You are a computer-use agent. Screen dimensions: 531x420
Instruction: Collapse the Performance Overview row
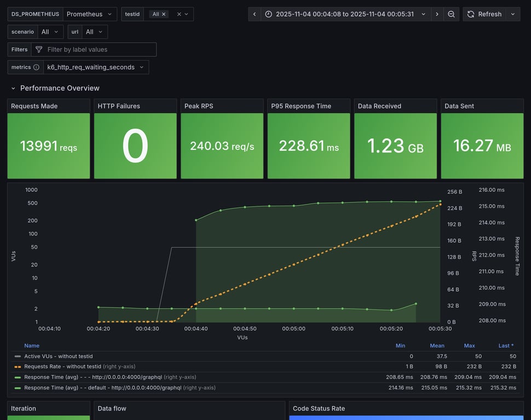pos(13,88)
